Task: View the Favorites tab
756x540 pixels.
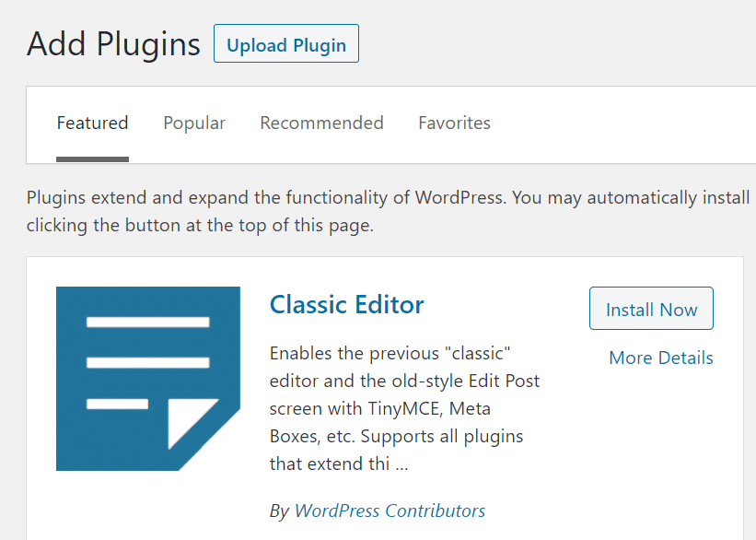Action: pos(454,123)
